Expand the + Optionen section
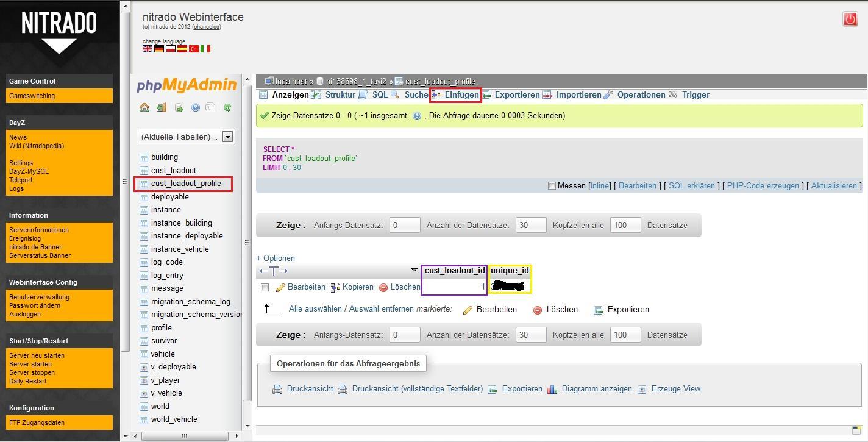 point(276,258)
